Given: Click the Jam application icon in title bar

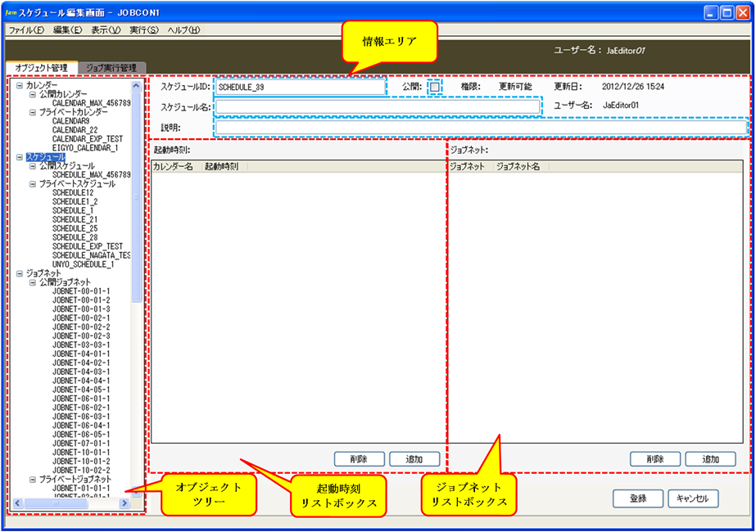Looking at the screenshot, I should (11, 13).
